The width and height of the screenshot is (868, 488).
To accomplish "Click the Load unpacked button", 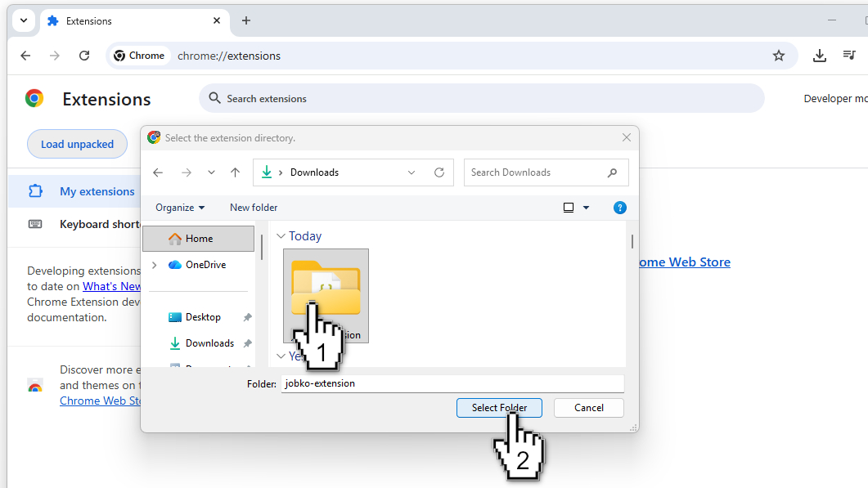I will click(77, 143).
